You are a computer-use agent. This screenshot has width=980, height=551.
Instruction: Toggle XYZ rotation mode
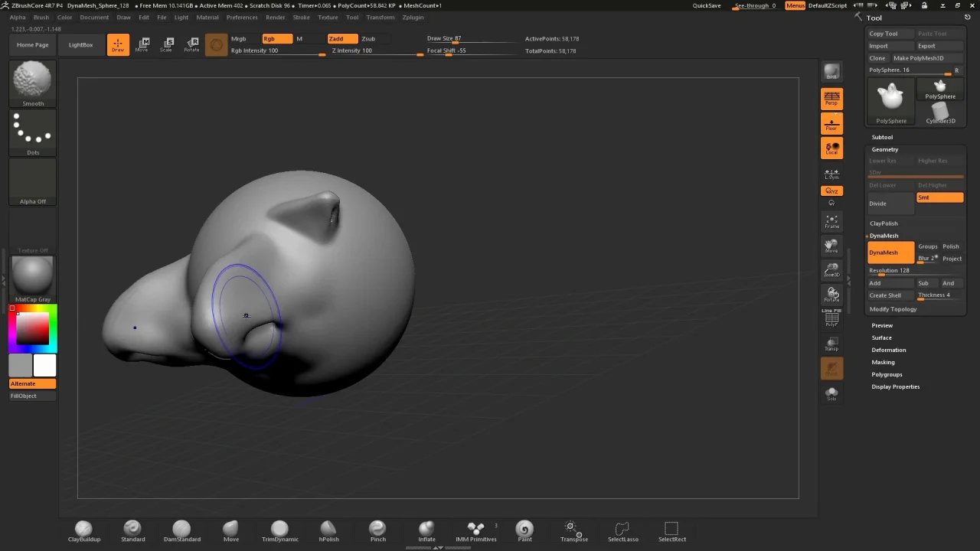pos(831,191)
